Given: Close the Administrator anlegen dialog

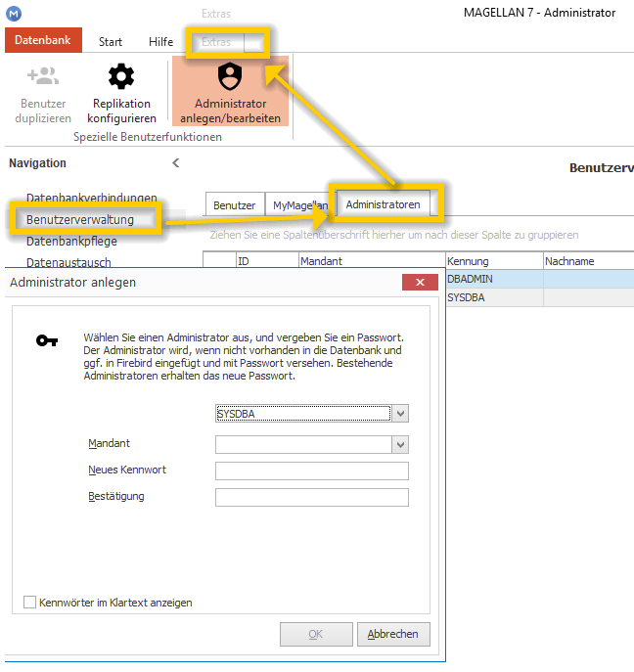Looking at the screenshot, I should [420, 282].
